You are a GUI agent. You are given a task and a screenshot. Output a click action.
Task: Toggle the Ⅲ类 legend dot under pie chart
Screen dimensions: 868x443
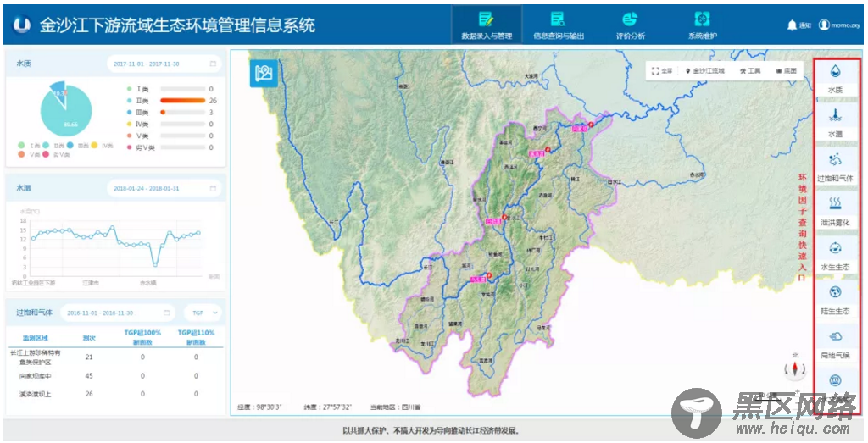tap(70, 146)
